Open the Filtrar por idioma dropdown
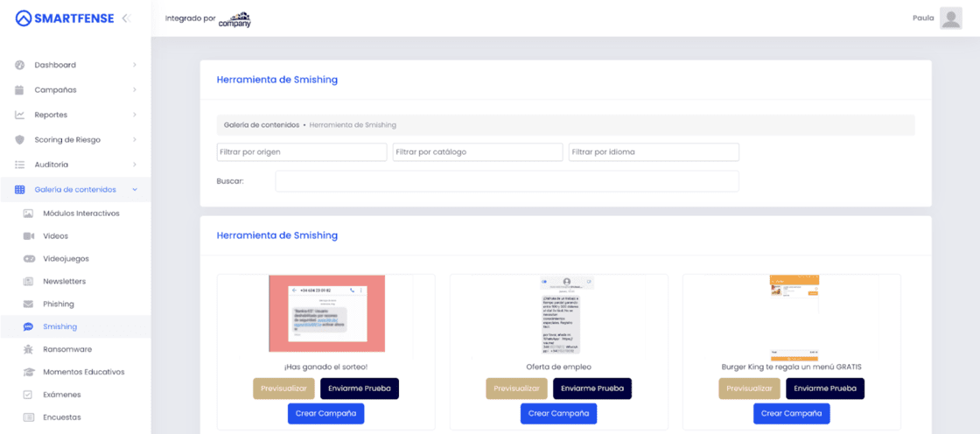 (x=654, y=152)
